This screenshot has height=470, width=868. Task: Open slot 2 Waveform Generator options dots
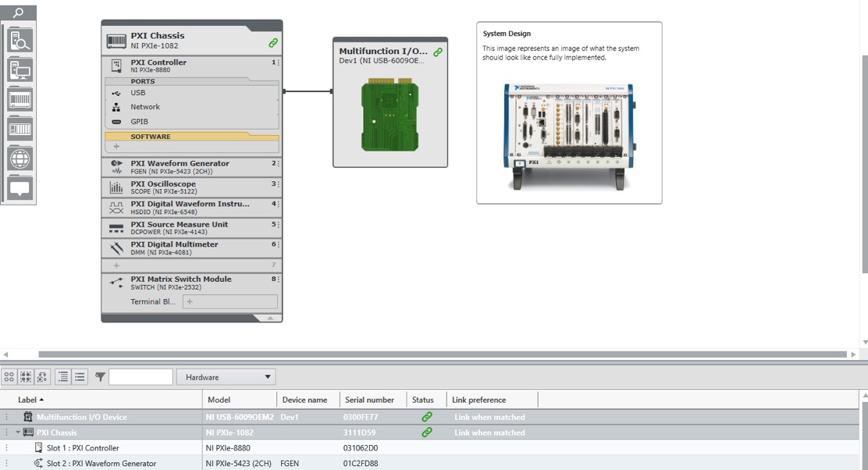(x=278, y=164)
